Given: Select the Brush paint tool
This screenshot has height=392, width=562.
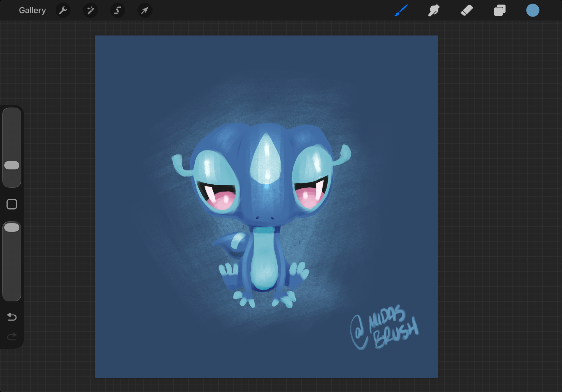Looking at the screenshot, I should click(x=401, y=11).
